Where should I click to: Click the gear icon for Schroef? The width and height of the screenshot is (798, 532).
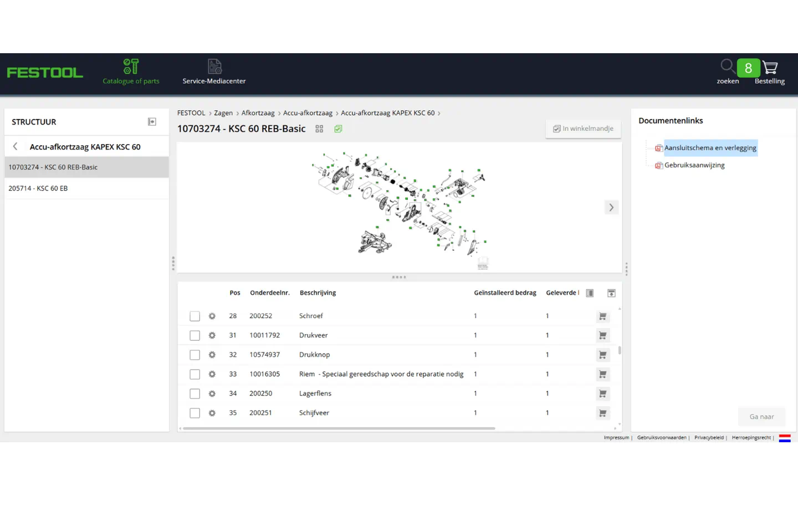pyautogui.click(x=212, y=316)
